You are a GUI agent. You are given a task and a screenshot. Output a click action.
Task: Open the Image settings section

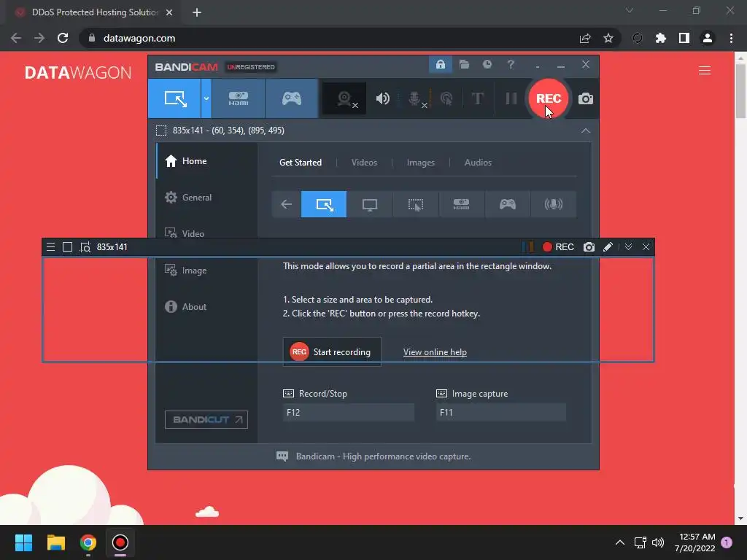[186, 270]
